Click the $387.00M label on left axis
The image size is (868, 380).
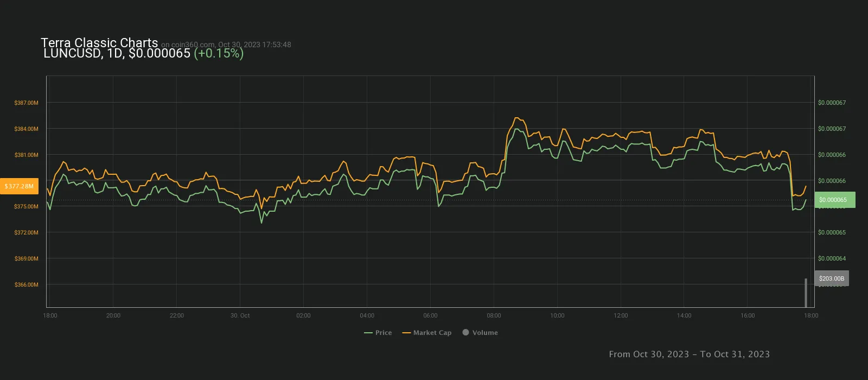point(27,103)
